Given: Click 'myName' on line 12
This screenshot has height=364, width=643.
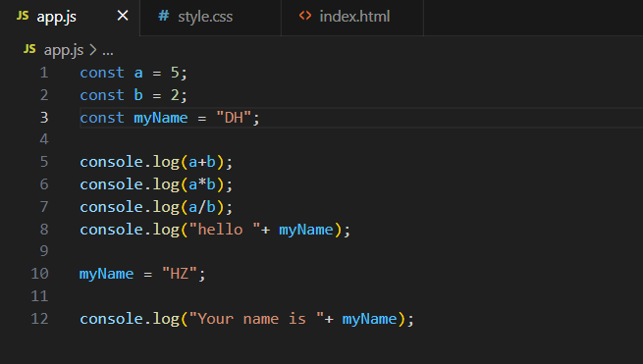Looking at the screenshot, I should [x=369, y=319].
